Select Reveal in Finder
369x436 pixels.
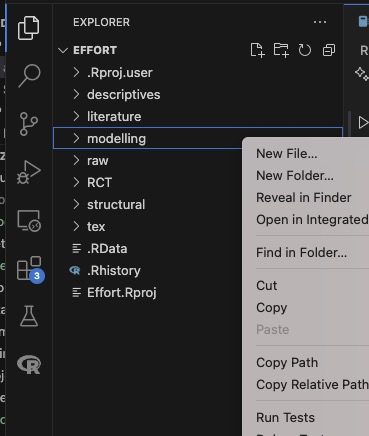[303, 198]
